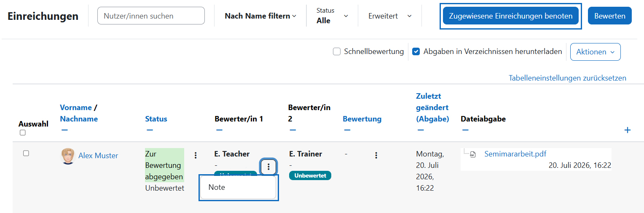The width and height of the screenshot is (644, 213).
Task: Hide the Bewerter/in 2 column
Action: [292, 130]
